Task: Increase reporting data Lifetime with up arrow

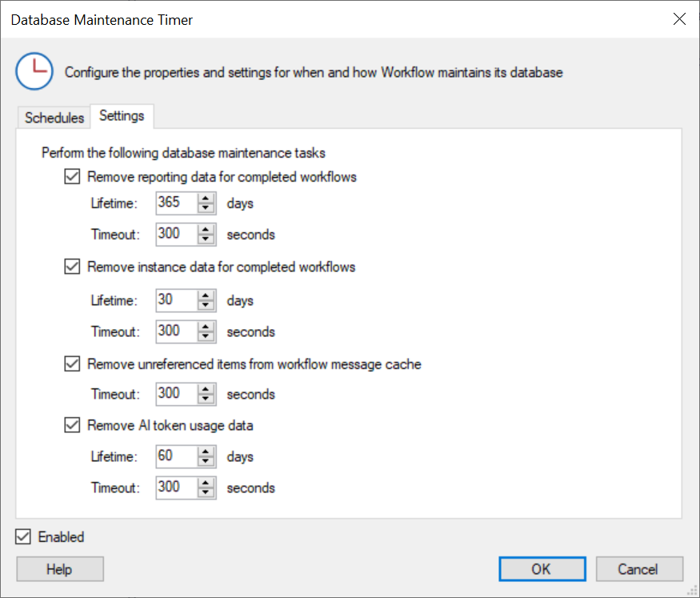Action: click(206, 198)
